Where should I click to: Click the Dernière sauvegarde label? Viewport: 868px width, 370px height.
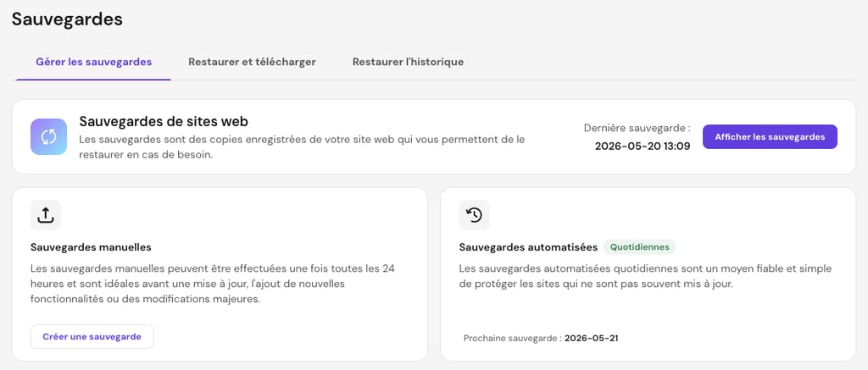click(637, 129)
